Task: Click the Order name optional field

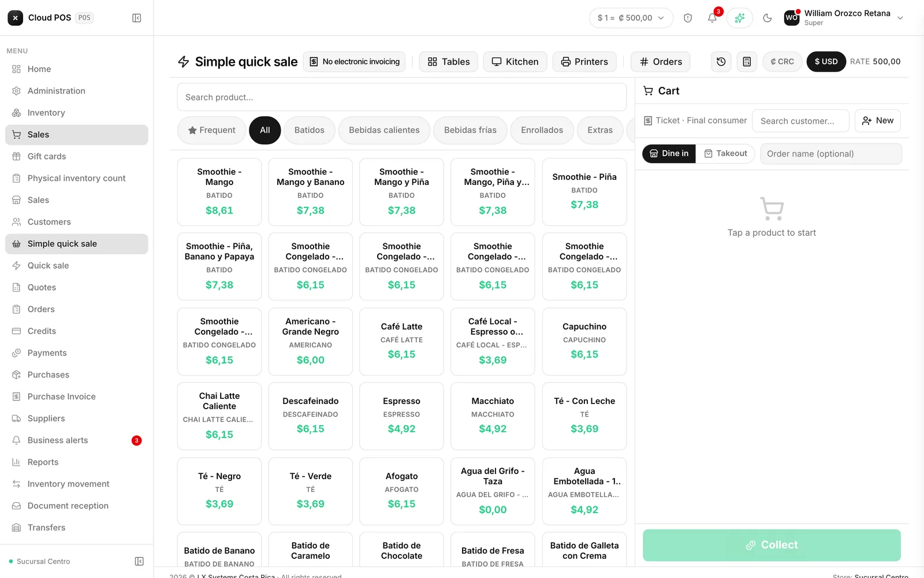Action: 831,154
